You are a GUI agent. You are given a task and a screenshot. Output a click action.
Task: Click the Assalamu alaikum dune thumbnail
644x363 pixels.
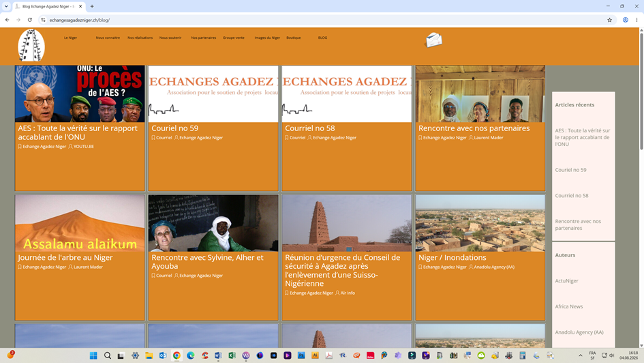pos(80,223)
